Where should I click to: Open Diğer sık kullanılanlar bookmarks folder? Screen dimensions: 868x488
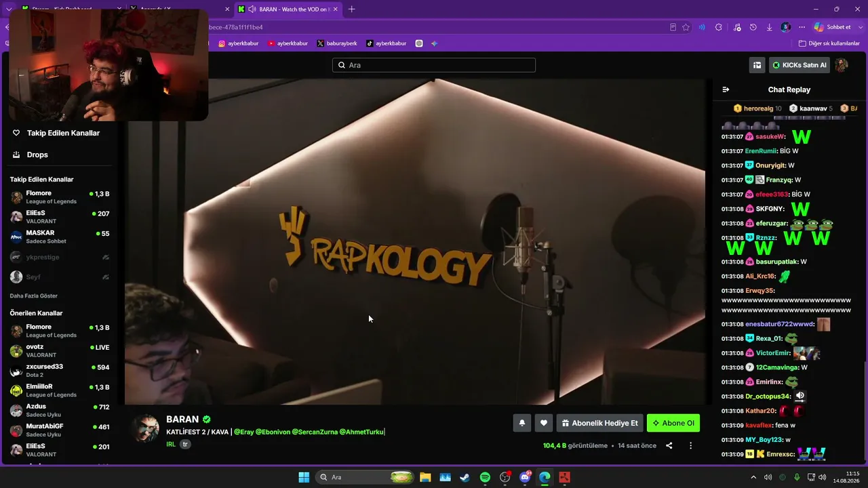pyautogui.click(x=829, y=43)
